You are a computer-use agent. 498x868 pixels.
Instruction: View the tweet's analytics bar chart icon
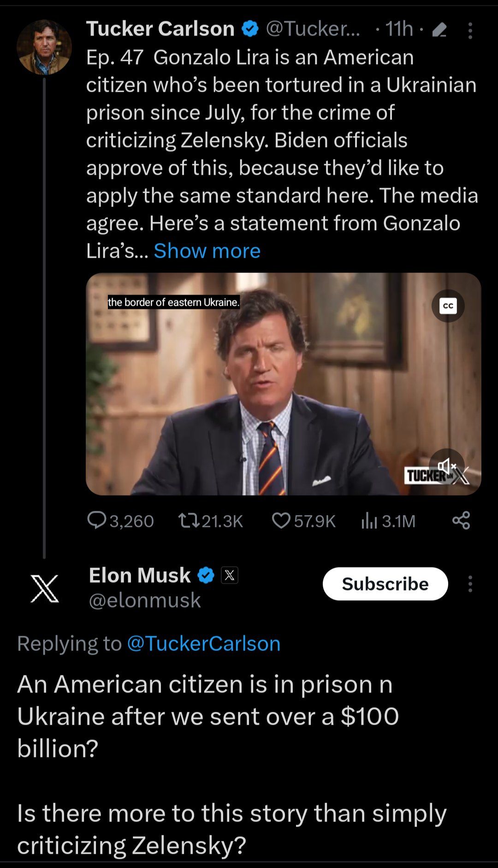pos(369,521)
